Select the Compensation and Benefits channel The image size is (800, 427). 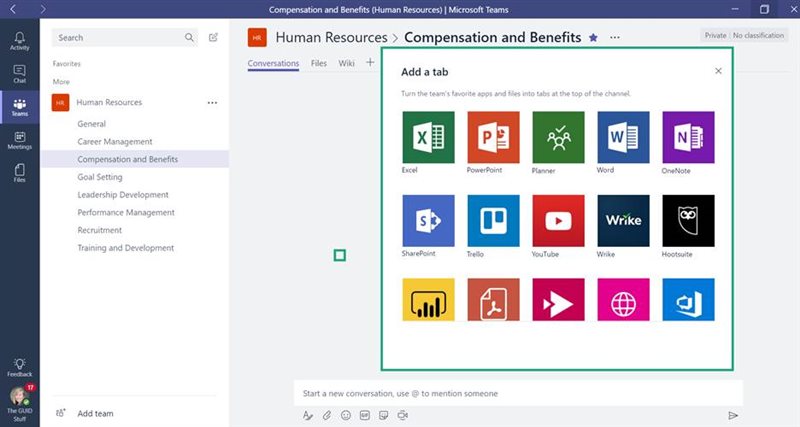[135, 159]
